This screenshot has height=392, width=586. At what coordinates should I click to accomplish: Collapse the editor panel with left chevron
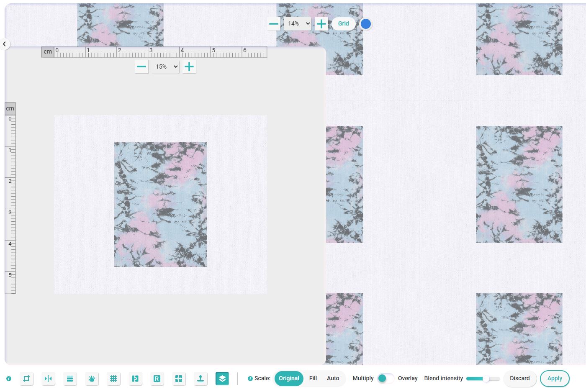pyautogui.click(x=5, y=44)
